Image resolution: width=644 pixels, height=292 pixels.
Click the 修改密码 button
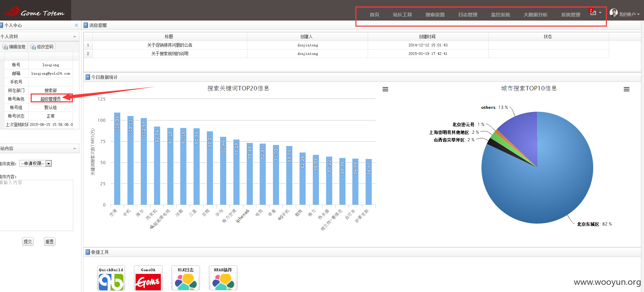pyautogui.click(x=42, y=47)
